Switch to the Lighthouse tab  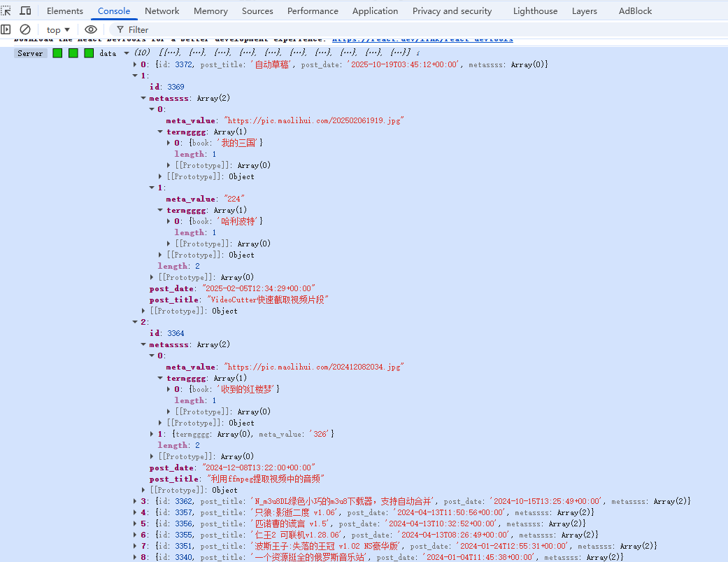tap(535, 10)
